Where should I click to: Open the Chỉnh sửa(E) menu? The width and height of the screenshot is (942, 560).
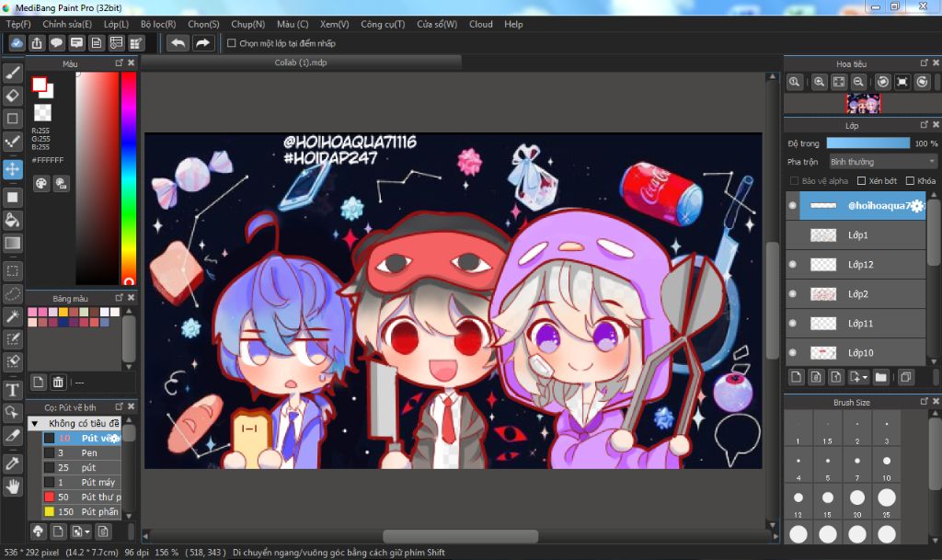pos(67,24)
